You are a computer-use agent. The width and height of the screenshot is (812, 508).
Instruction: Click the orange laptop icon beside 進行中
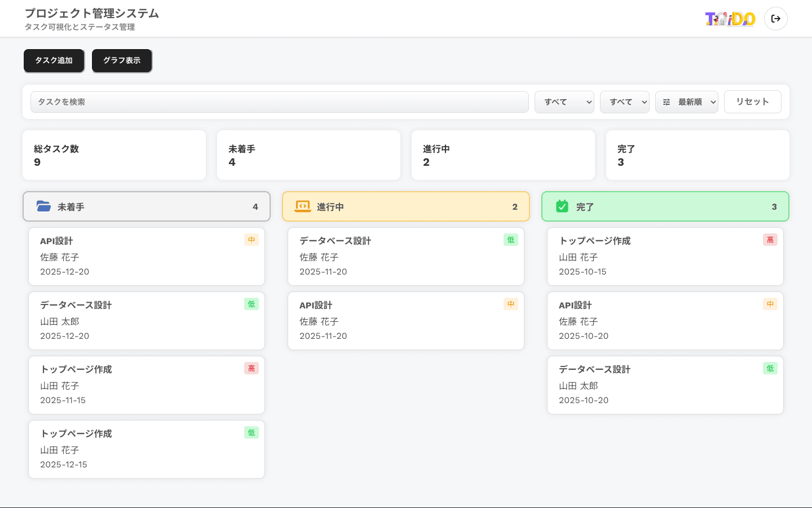303,206
